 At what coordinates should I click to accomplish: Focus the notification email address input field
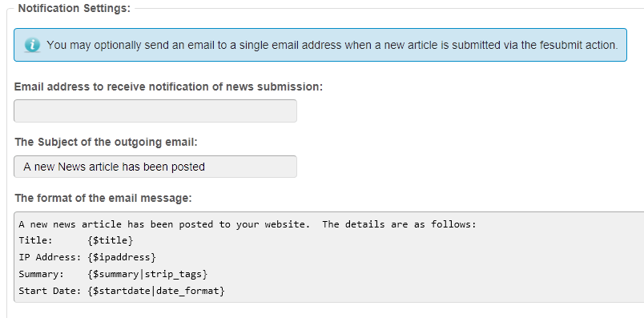click(155, 111)
